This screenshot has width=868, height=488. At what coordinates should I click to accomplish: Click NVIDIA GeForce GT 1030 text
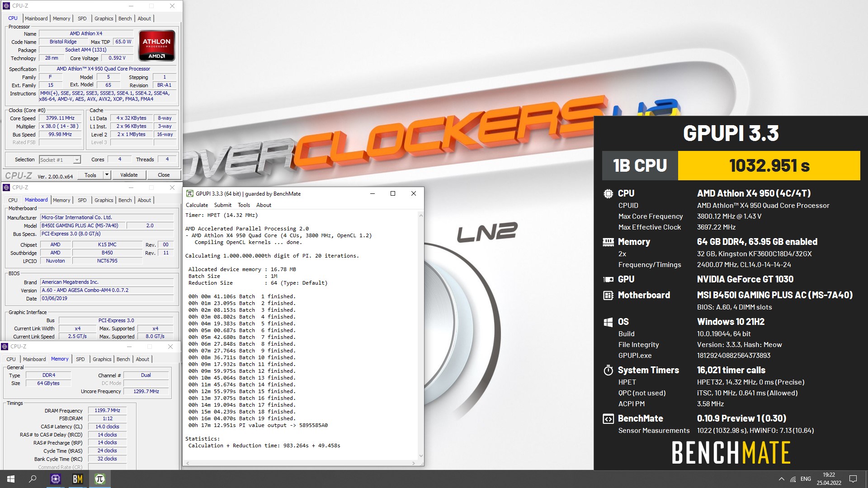click(x=745, y=279)
